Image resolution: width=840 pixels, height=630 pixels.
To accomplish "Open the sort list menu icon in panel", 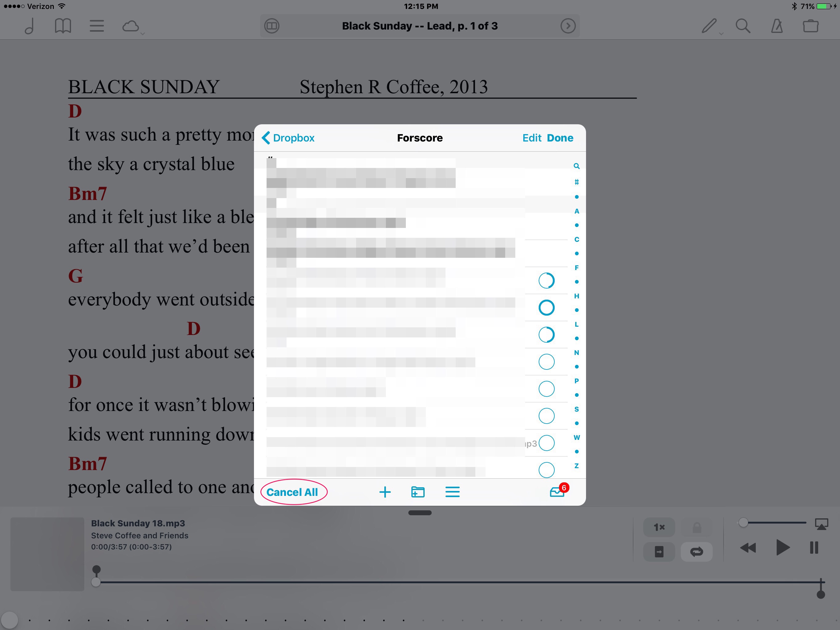I will pyautogui.click(x=452, y=492).
